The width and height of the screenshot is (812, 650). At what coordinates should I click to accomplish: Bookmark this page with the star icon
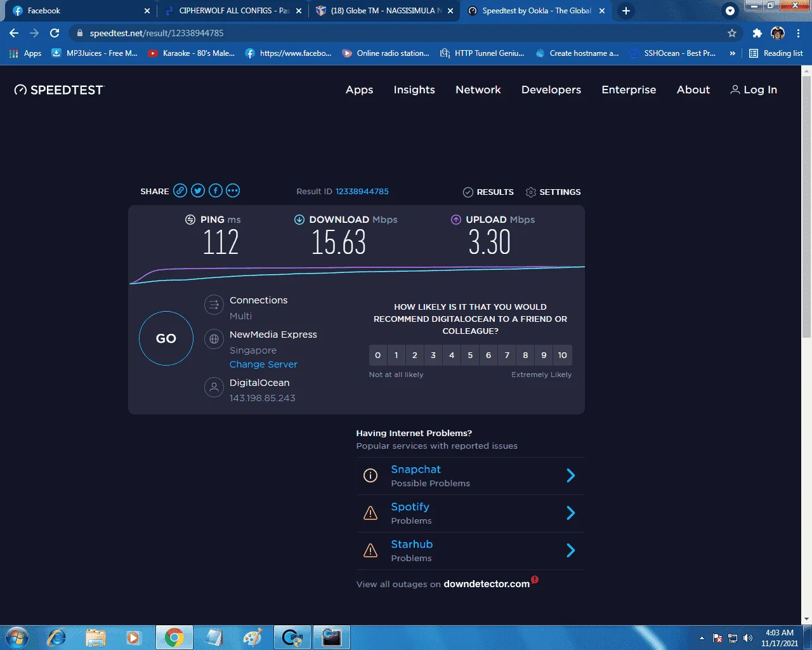[732, 33]
